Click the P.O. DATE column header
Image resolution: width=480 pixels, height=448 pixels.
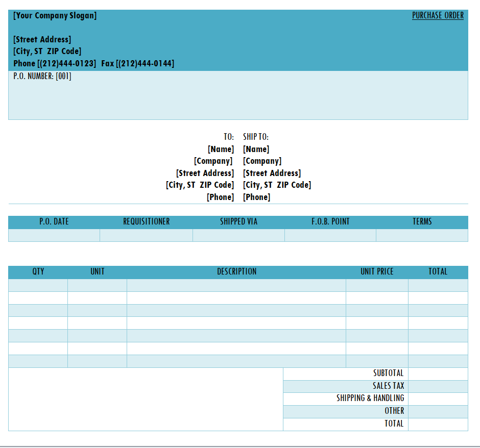(x=54, y=222)
